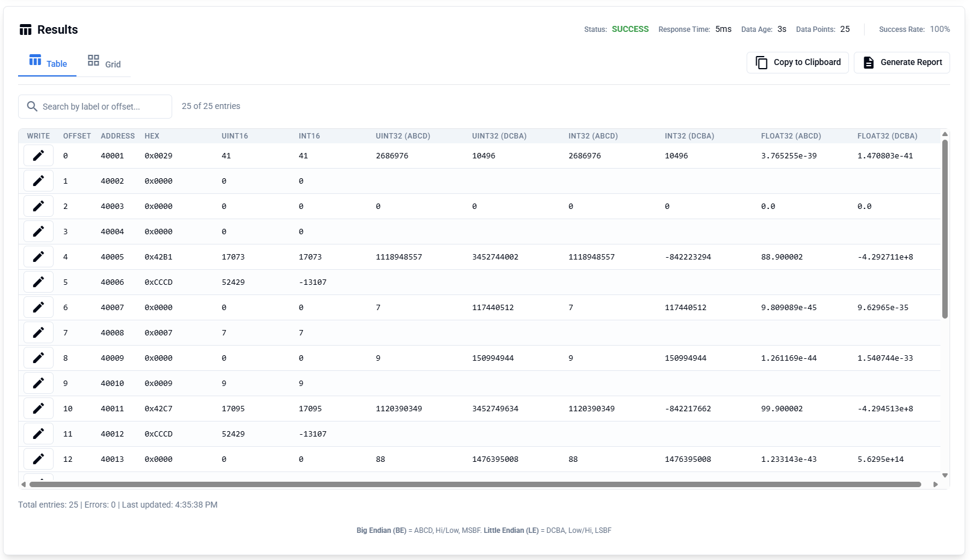Click the pencil icon for address 40013
This screenshot has height=560, width=970.
pos(38,458)
